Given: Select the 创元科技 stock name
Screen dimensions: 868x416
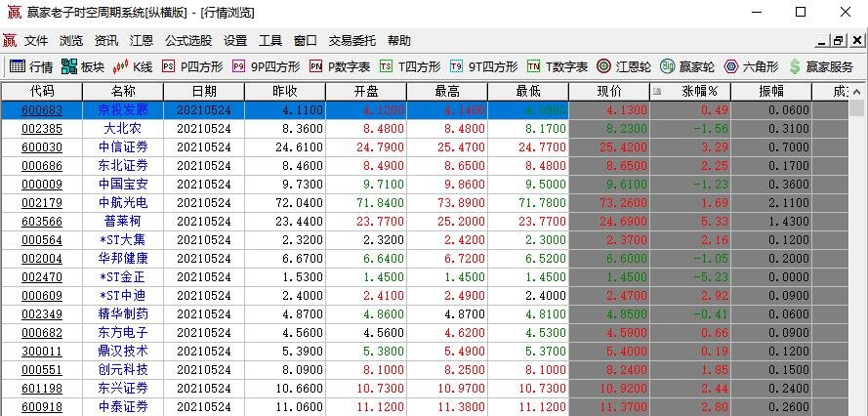Looking at the screenshot, I should (123, 369).
